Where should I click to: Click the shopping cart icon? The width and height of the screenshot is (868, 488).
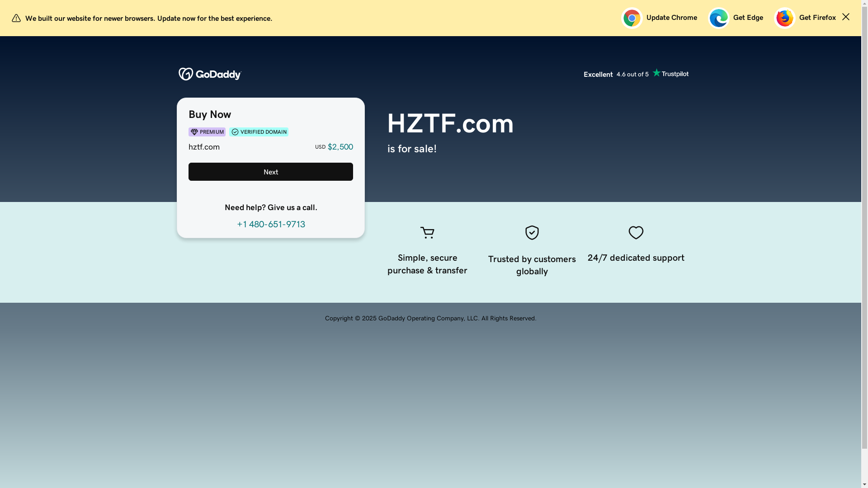[427, 233]
